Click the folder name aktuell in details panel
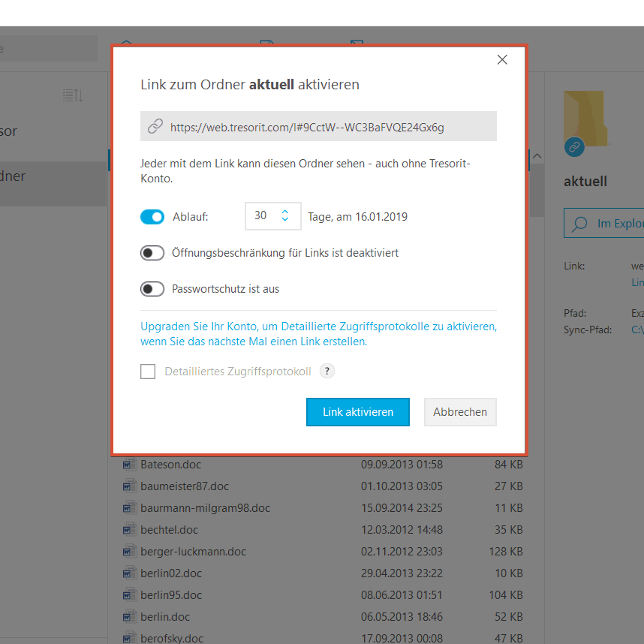Viewport: 644px width, 644px height. pyautogui.click(x=585, y=182)
